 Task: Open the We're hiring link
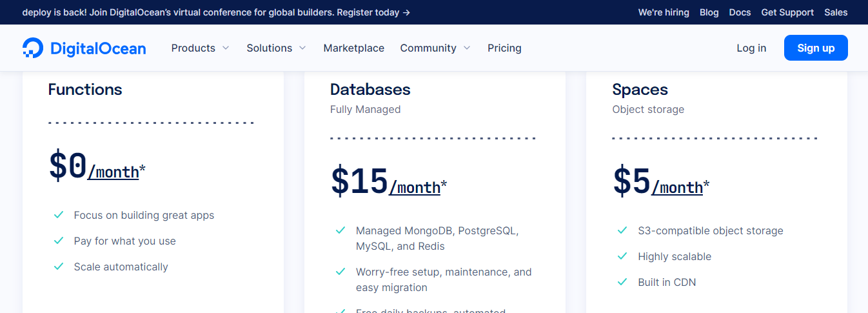664,12
